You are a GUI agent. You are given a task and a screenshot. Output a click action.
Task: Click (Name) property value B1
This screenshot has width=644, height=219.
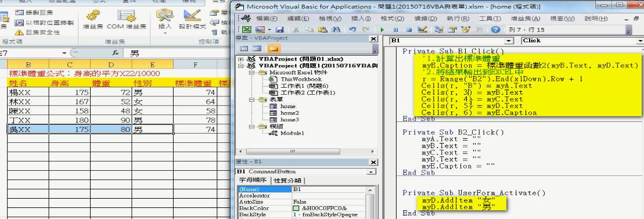point(328,190)
